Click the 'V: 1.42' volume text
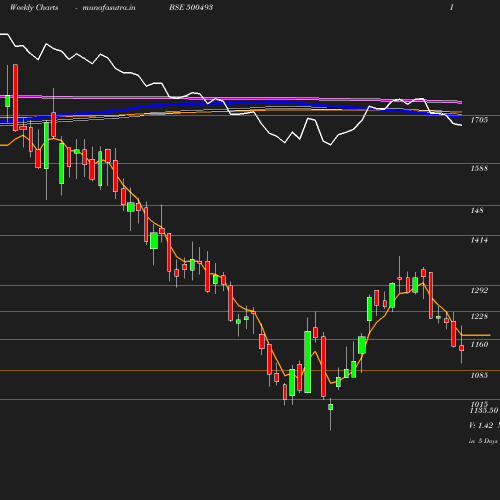The height and width of the screenshot is (500, 500). (481, 425)
